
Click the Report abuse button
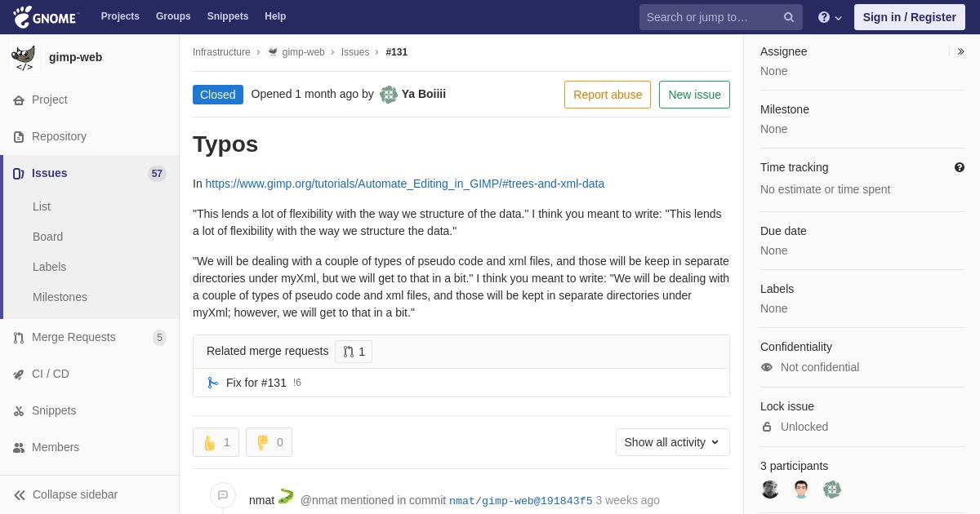[608, 95]
